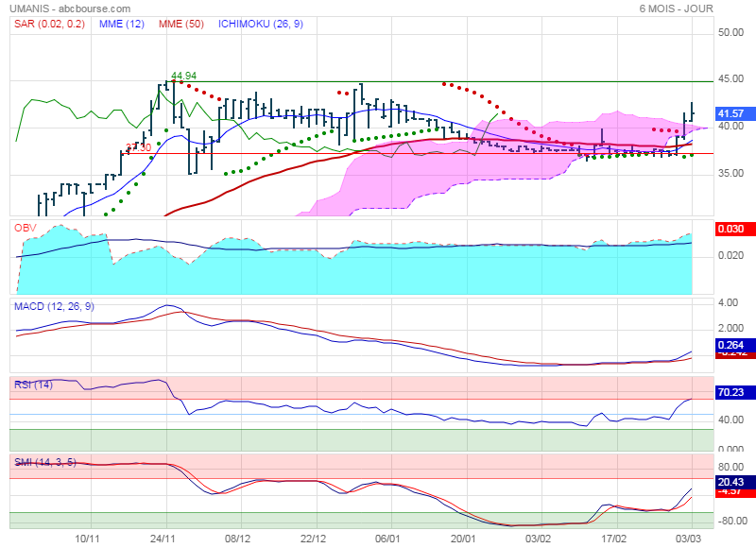The width and height of the screenshot is (756, 548).
Task: Select the 06/01 date axis label
Action: pyautogui.click(x=387, y=537)
